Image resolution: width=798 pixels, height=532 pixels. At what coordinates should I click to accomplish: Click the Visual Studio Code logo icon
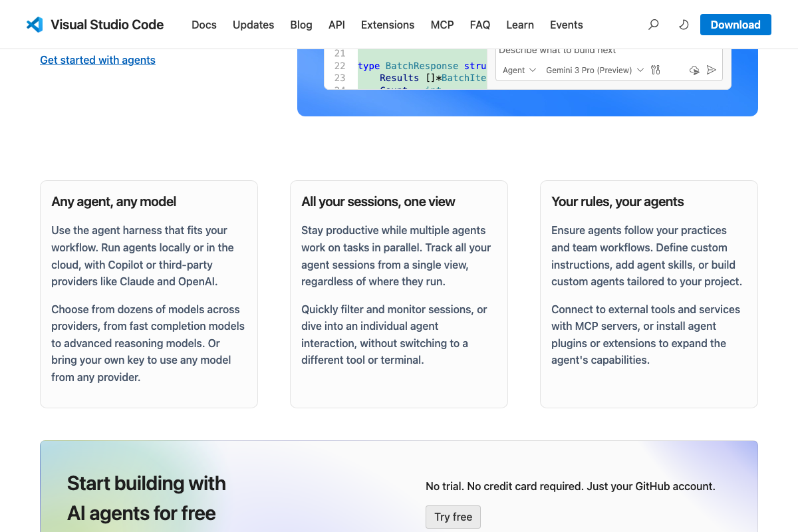pyautogui.click(x=34, y=25)
